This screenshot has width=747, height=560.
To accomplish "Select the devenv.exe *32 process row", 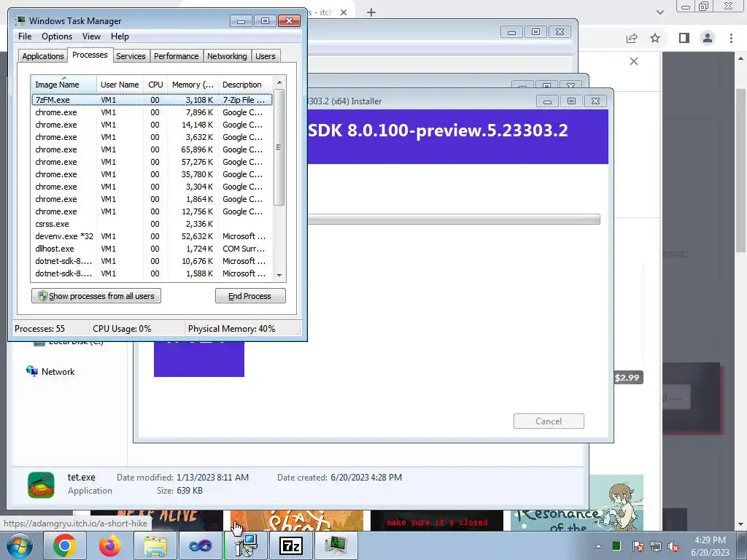I will 152,236.
